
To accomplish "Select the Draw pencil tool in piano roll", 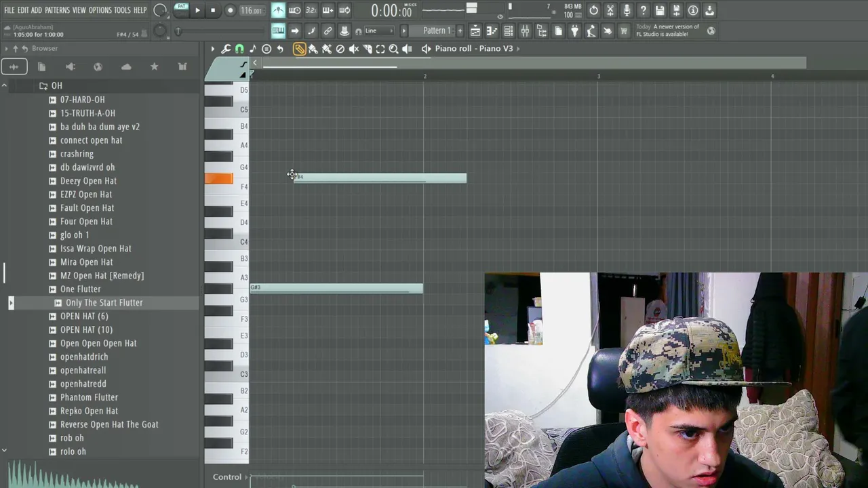I will point(299,49).
